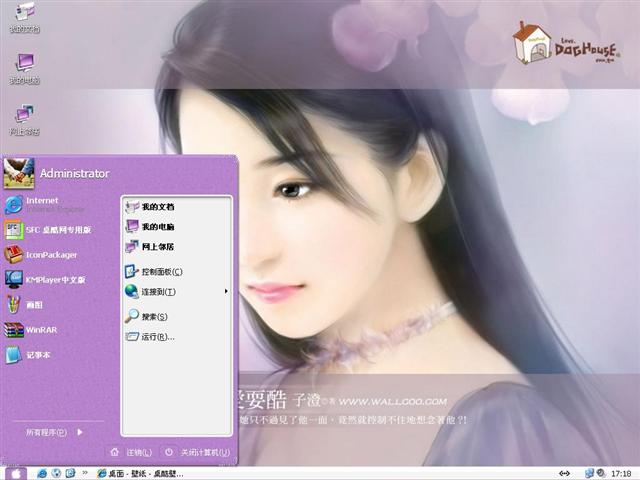Screen dimensions: 640x480
Task: Click the second quick launch globe icon
Action: (57, 473)
